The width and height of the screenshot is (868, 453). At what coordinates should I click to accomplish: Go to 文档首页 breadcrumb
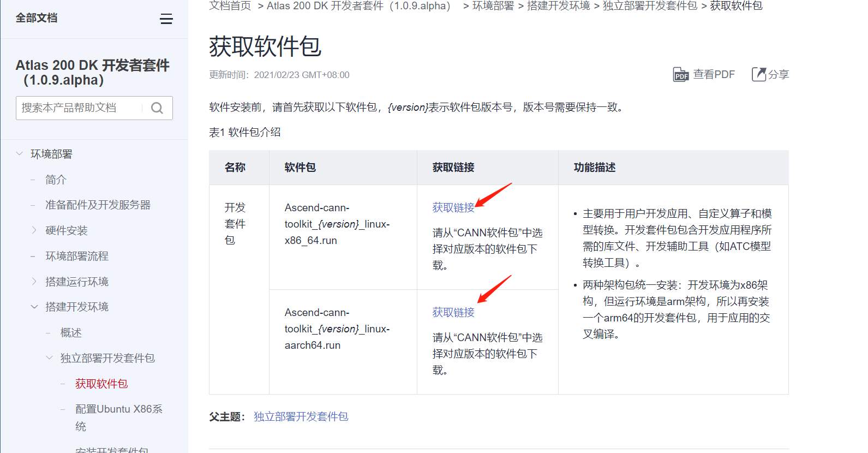[230, 5]
